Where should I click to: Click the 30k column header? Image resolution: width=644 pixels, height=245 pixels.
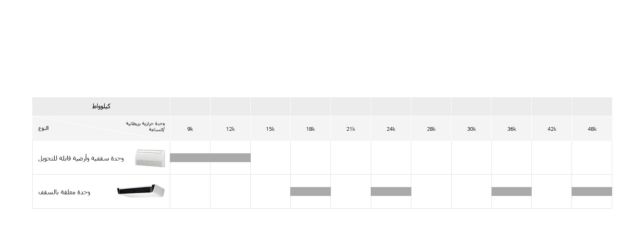[x=471, y=129]
